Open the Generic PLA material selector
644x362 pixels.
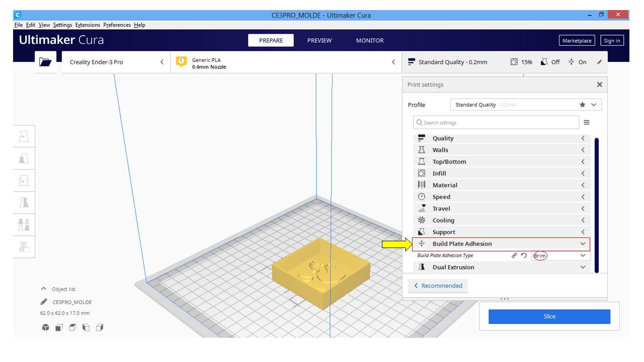tap(286, 62)
